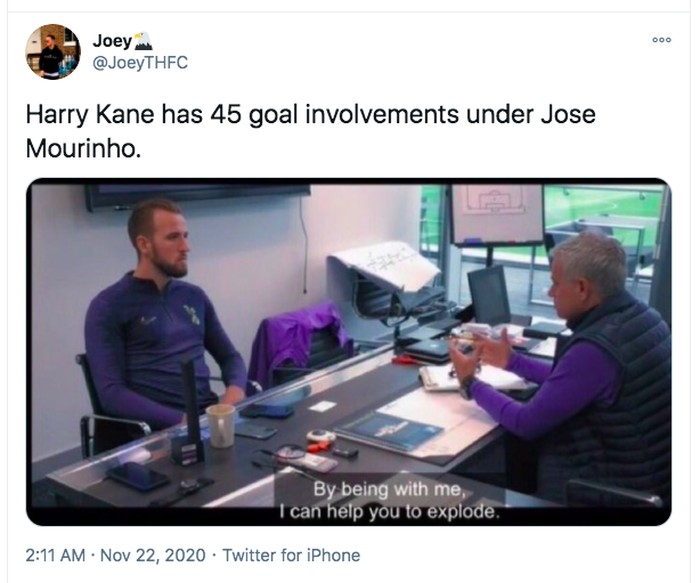Click the Nov 22, 2020 date
The width and height of the screenshot is (700, 583).
(x=156, y=555)
